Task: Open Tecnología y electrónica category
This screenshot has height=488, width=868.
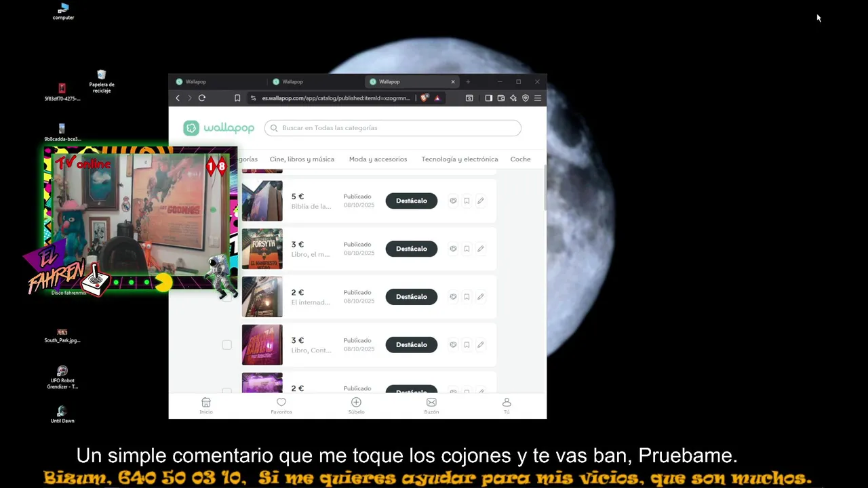Action: [460, 159]
